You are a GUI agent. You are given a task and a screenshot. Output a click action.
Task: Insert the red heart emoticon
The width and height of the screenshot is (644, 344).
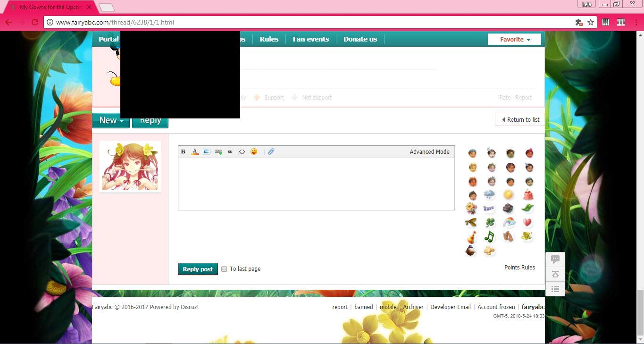(527, 222)
